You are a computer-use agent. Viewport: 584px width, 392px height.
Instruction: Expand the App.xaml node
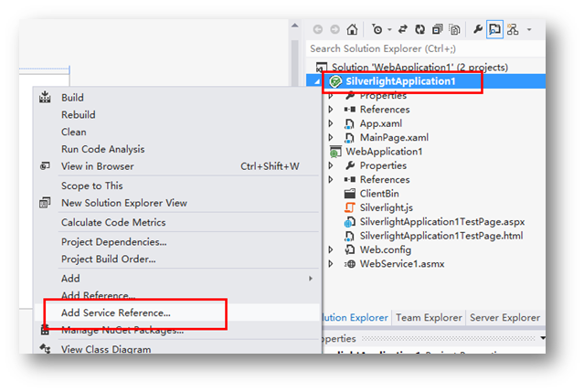pos(331,123)
